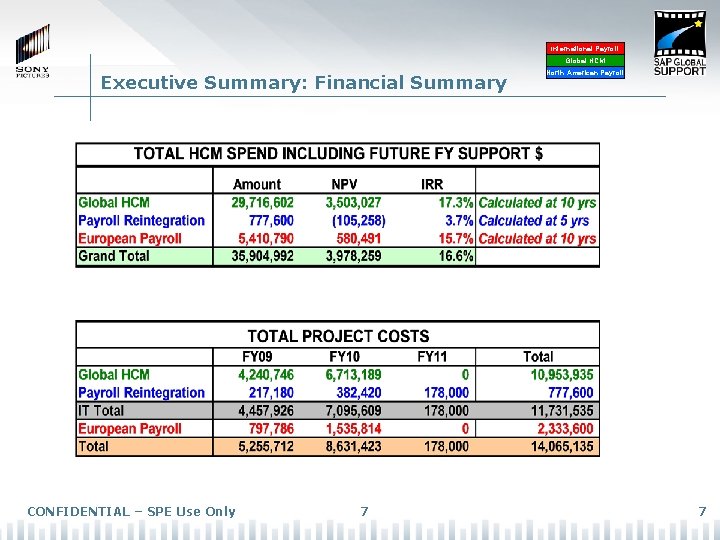Click the Global HCM FY09 value 4,240,746
The image size is (720, 540).
[266, 375]
